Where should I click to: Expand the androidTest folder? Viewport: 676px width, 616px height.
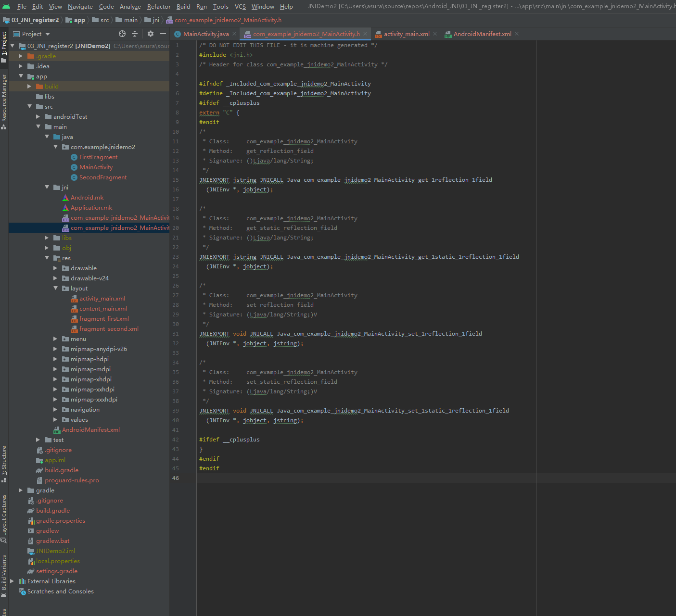[x=38, y=116]
